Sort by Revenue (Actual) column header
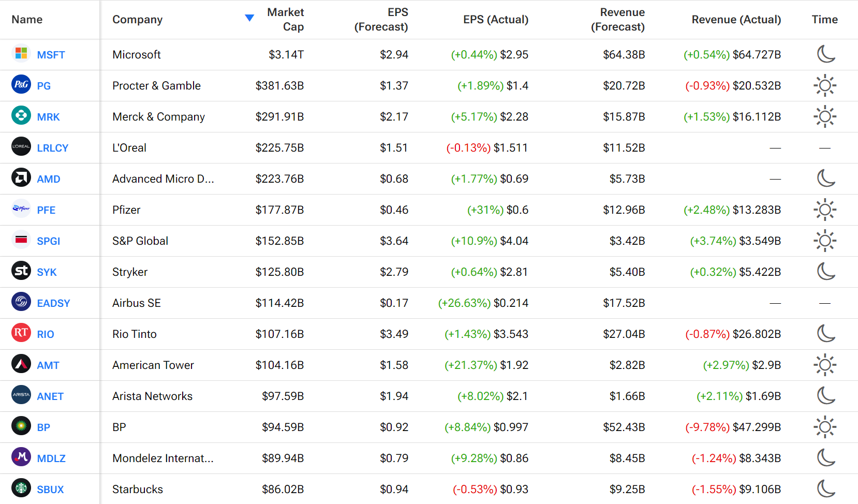The height and width of the screenshot is (504, 858). pyautogui.click(x=736, y=20)
